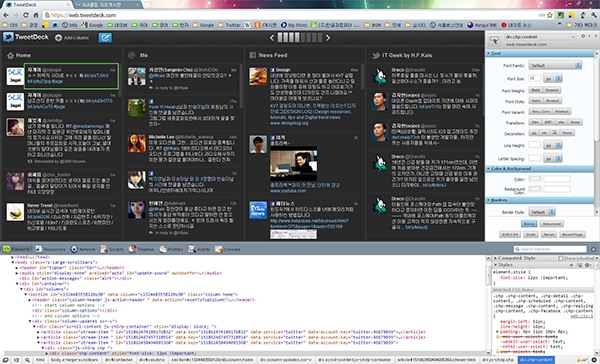The image size is (600, 364).
Task: Go to next columns with right arrow
Action: tap(328, 38)
